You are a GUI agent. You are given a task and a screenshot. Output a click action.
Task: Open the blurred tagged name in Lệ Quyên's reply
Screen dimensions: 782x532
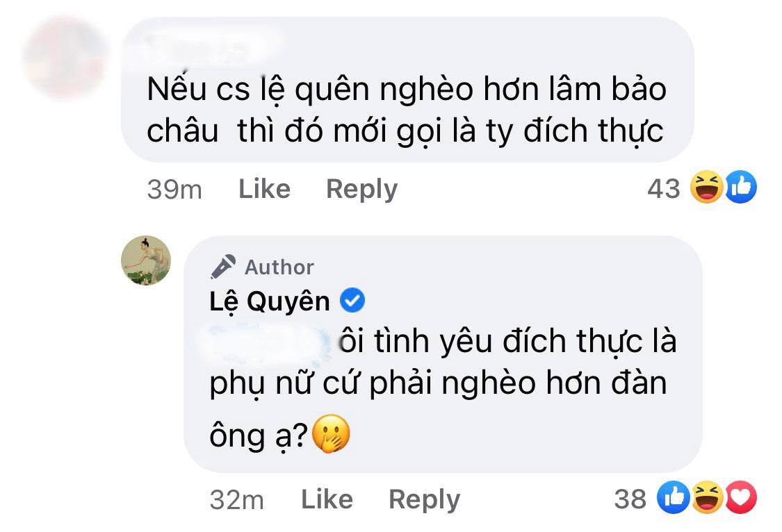click(x=272, y=342)
